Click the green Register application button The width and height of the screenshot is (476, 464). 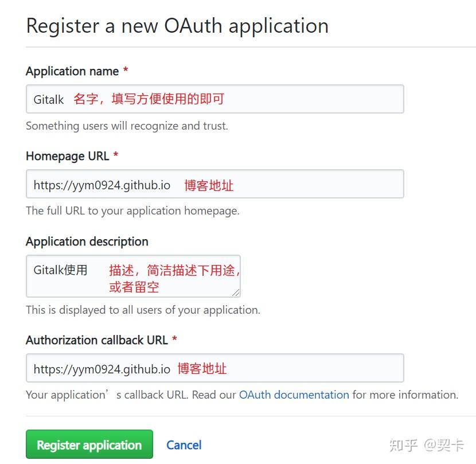point(89,444)
